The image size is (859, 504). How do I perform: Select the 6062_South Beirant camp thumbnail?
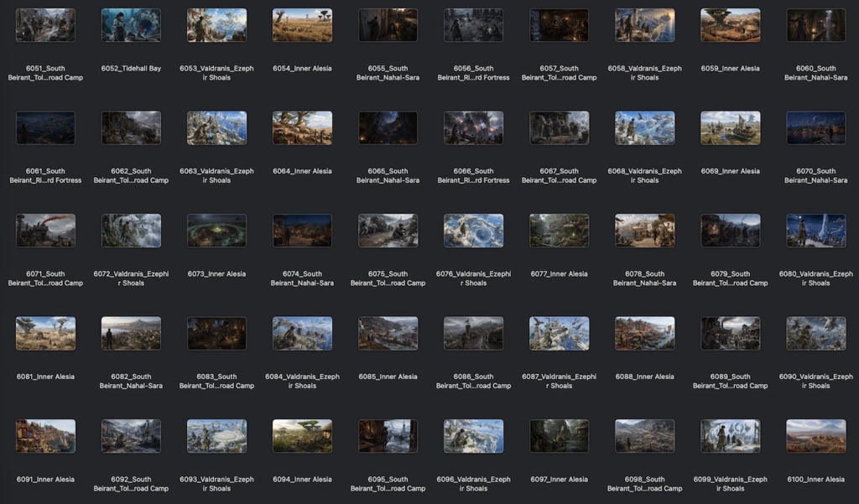(x=131, y=127)
